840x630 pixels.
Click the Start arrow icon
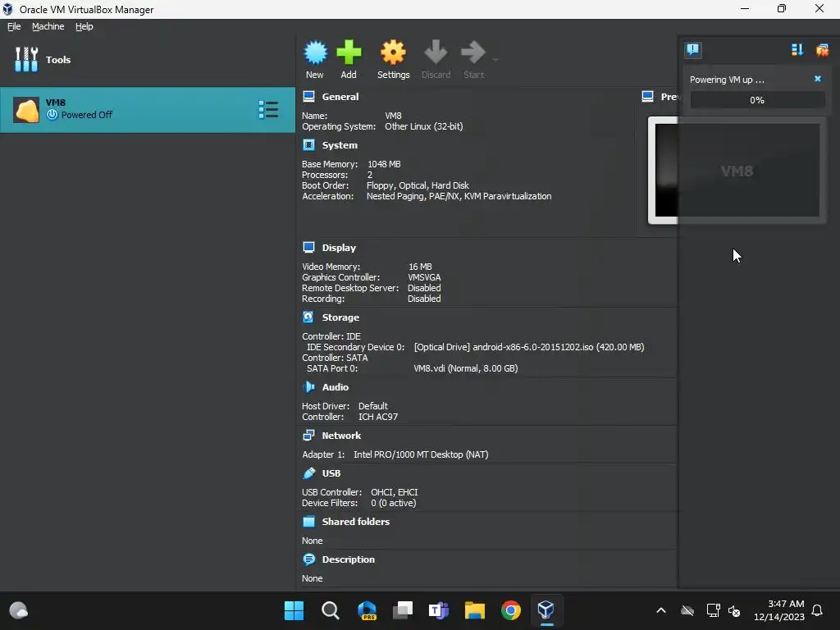[x=473, y=52]
